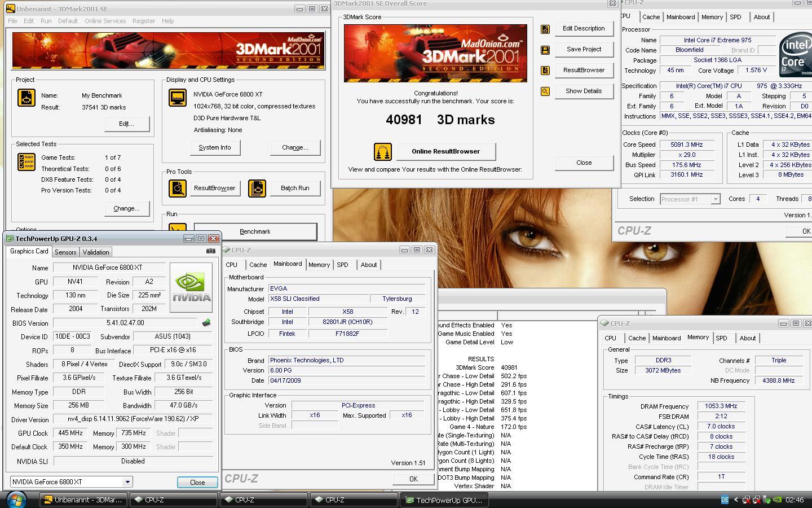
Task: Click the Batch Run icon in Pro Tools
Action: pos(257,189)
